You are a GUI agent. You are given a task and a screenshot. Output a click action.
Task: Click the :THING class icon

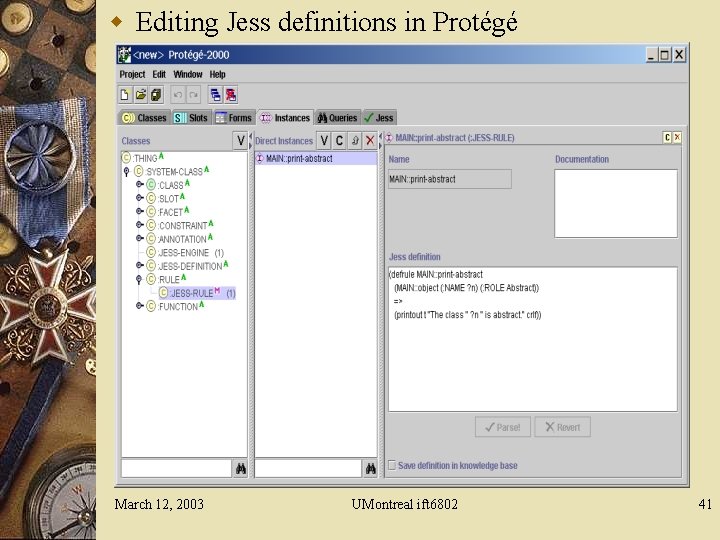click(x=126, y=158)
